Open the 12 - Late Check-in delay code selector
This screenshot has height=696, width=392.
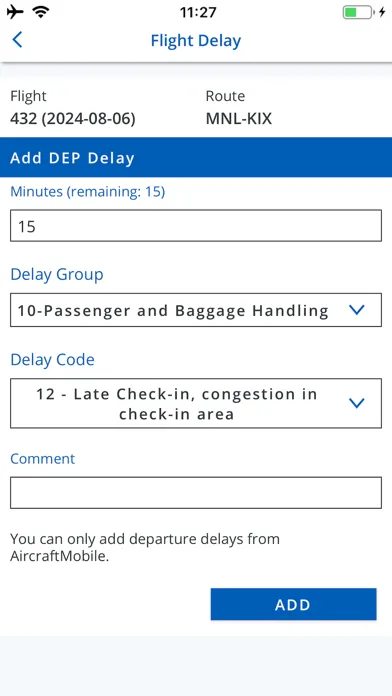(196, 403)
